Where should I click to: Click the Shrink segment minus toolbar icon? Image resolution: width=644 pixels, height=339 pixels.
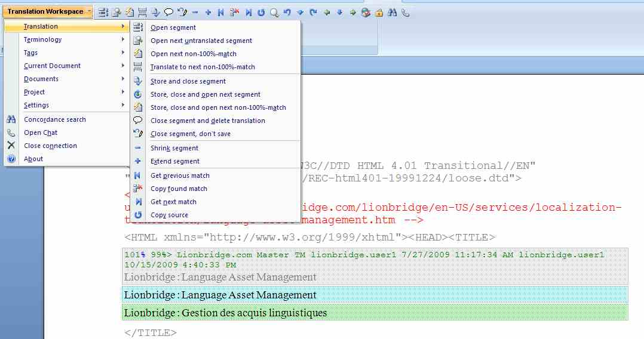(x=195, y=13)
